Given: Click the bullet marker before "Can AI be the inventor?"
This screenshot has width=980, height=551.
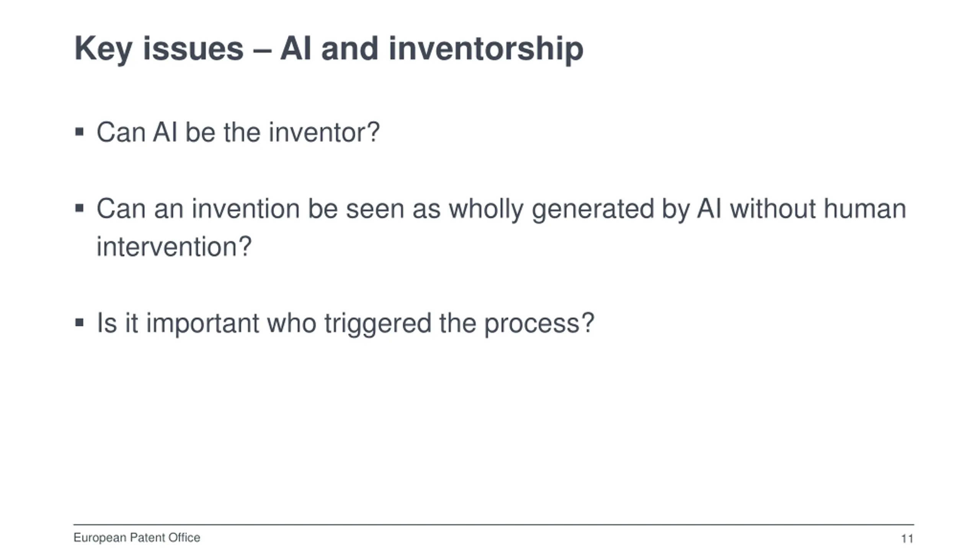Looking at the screenshot, I should pyautogui.click(x=79, y=132).
